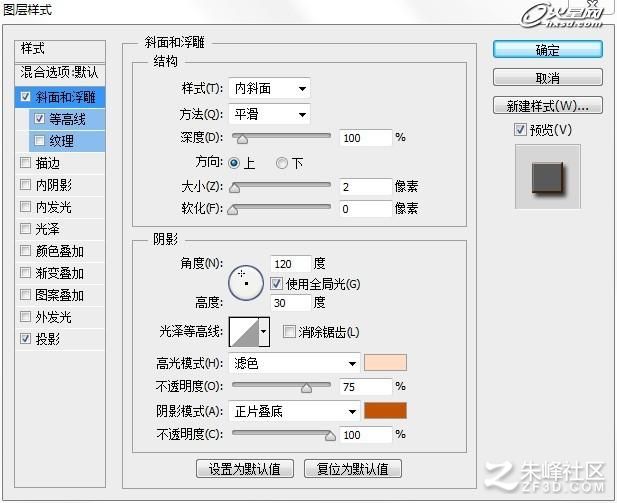Select the 斜面和浮雕 style entry
The image size is (617, 503).
pos(60,97)
